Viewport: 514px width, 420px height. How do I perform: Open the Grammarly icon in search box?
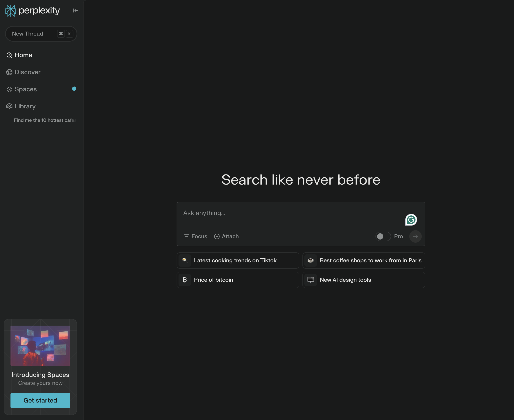pos(411,220)
